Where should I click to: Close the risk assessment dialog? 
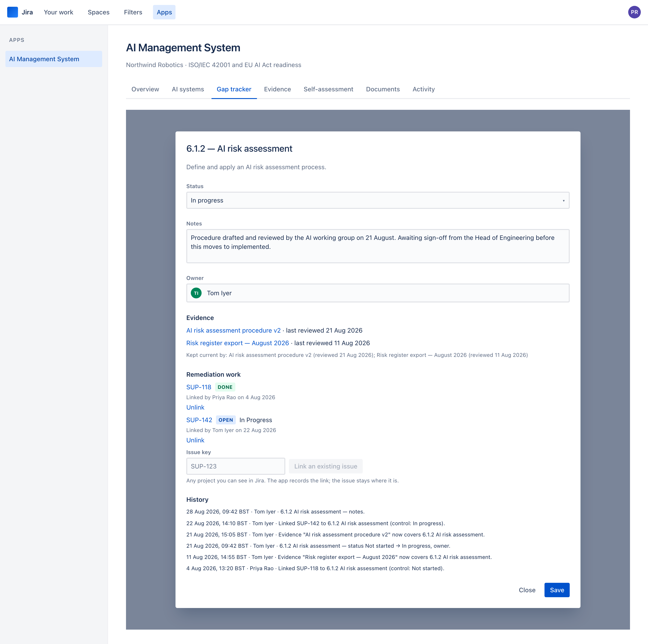tap(527, 590)
